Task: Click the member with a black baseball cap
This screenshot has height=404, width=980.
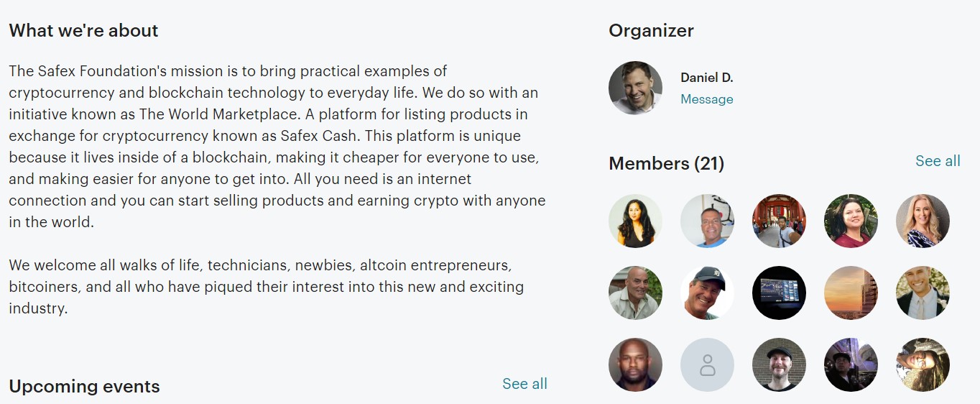Action: click(707, 293)
